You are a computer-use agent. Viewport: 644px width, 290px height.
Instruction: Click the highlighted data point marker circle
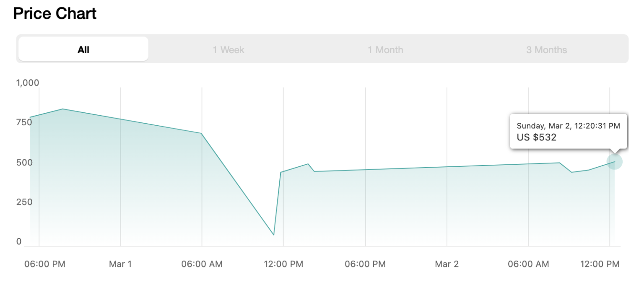point(615,162)
